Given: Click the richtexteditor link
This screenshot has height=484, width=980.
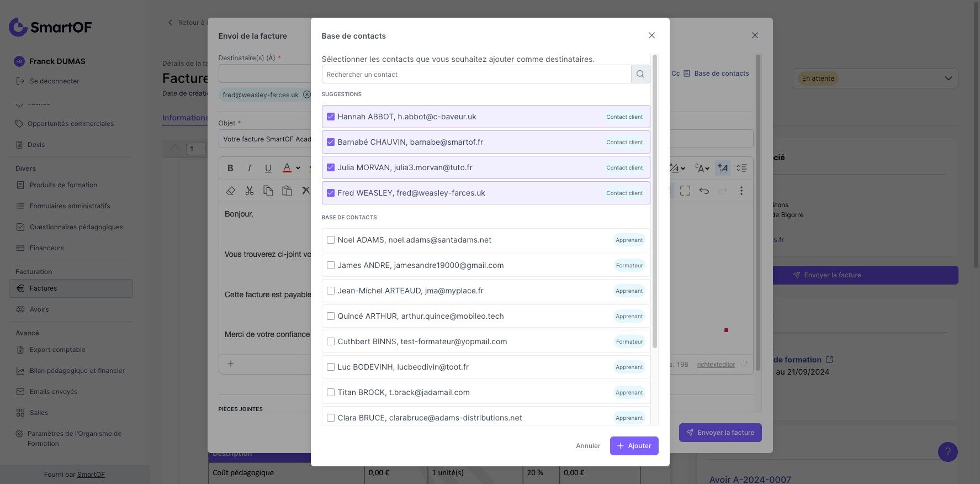Looking at the screenshot, I should coord(716,365).
